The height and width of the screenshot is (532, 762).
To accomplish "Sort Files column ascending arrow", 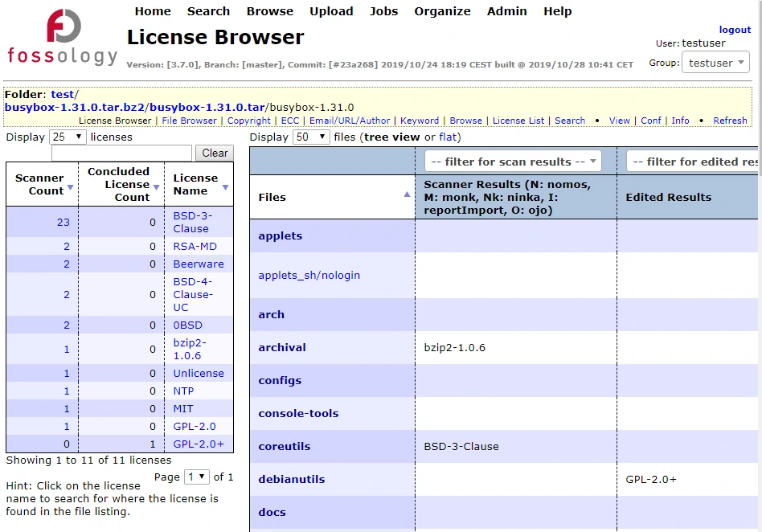I will (407, 194).
